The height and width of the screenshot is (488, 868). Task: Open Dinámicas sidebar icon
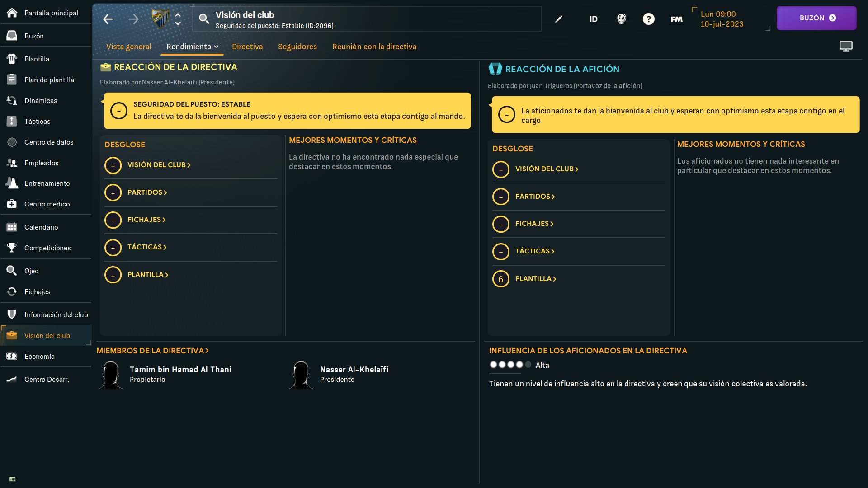click(x=12, y=100)
